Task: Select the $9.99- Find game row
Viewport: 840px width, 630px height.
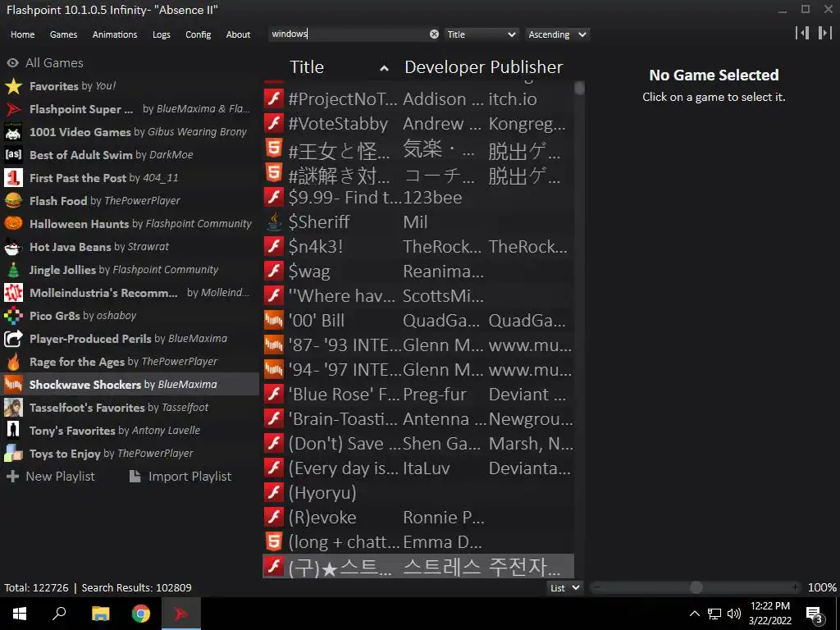Action: coord(418,197)
